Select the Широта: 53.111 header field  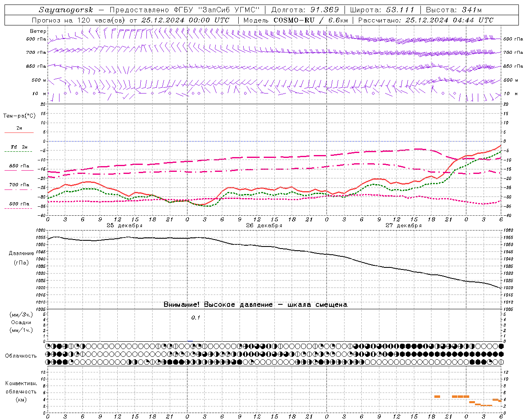click(x=382, y=10)
